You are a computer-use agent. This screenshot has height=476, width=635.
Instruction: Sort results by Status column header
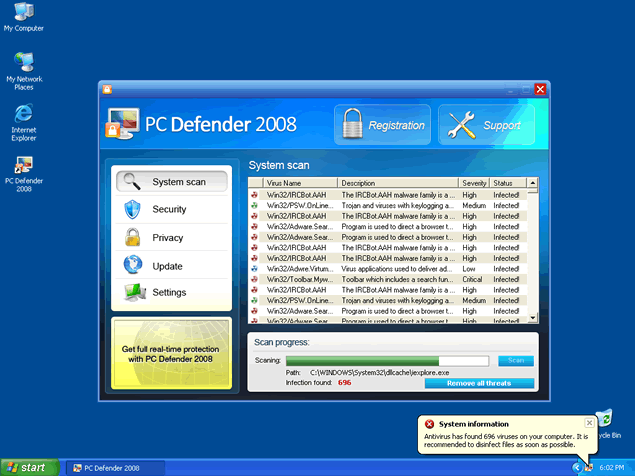click(x=506, y=183)
